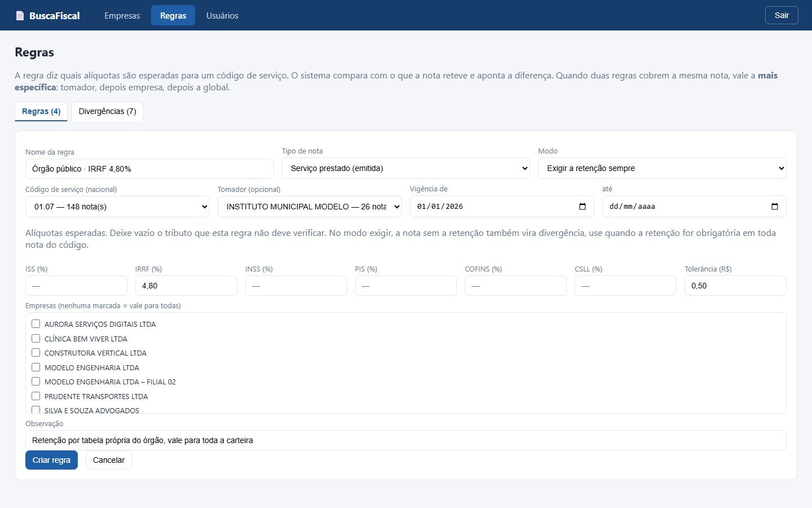Click the Cancelar button

coord(109,460)
